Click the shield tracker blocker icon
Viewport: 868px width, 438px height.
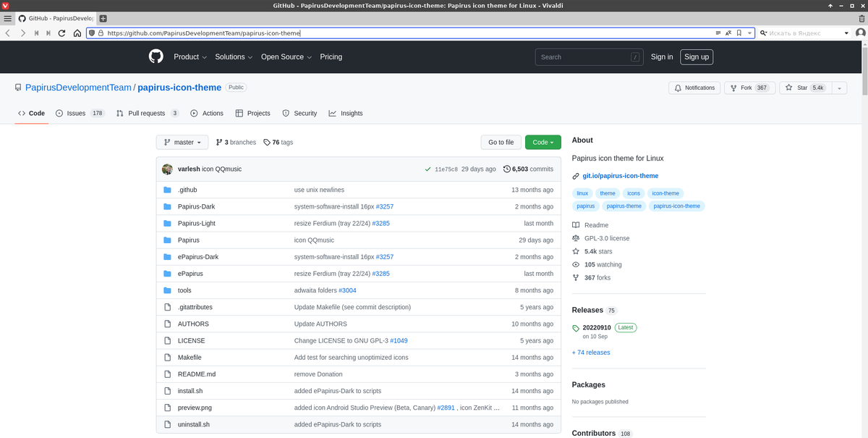(92, 33)
